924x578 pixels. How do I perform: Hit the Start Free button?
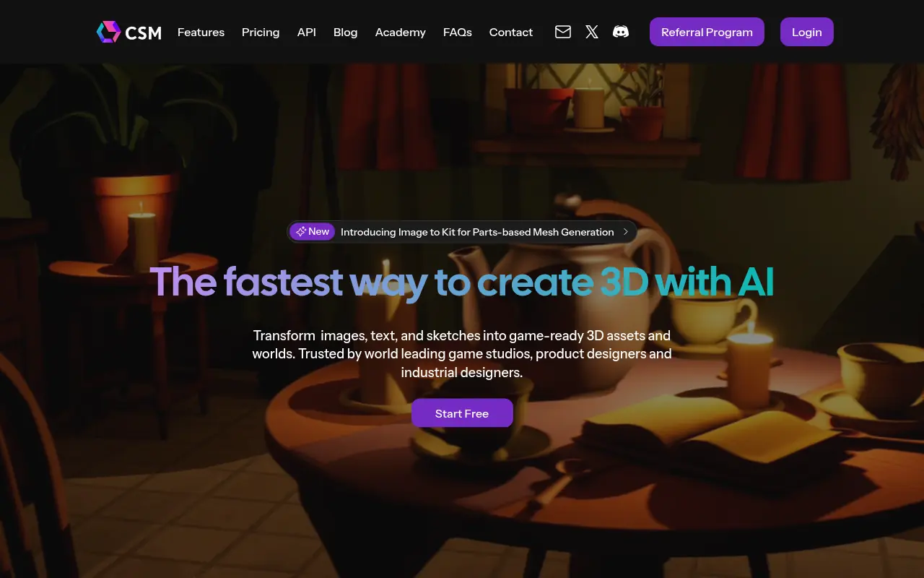462,413
